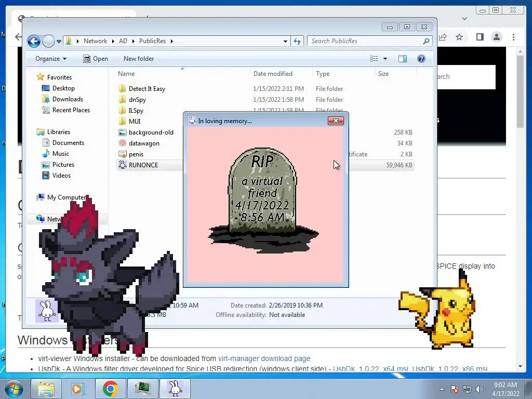Select AD in the address breadcrumb

pos(123,41)
